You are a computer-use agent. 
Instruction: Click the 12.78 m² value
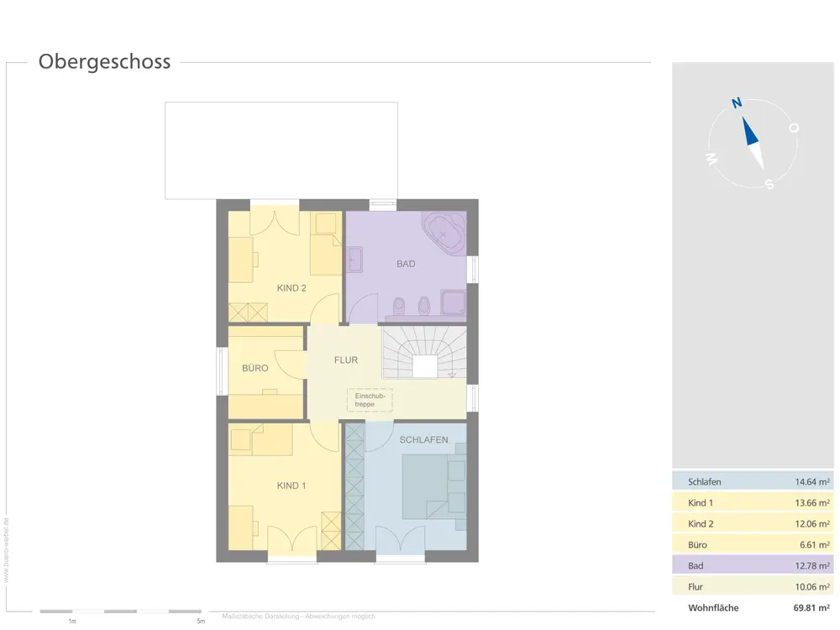[x=812, y=565]
